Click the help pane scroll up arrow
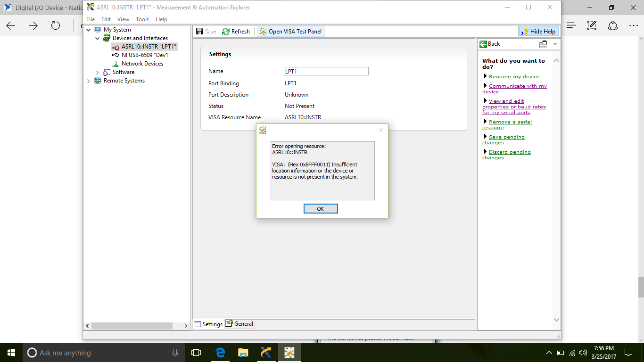644x362 pixels. tap(556, 61)
